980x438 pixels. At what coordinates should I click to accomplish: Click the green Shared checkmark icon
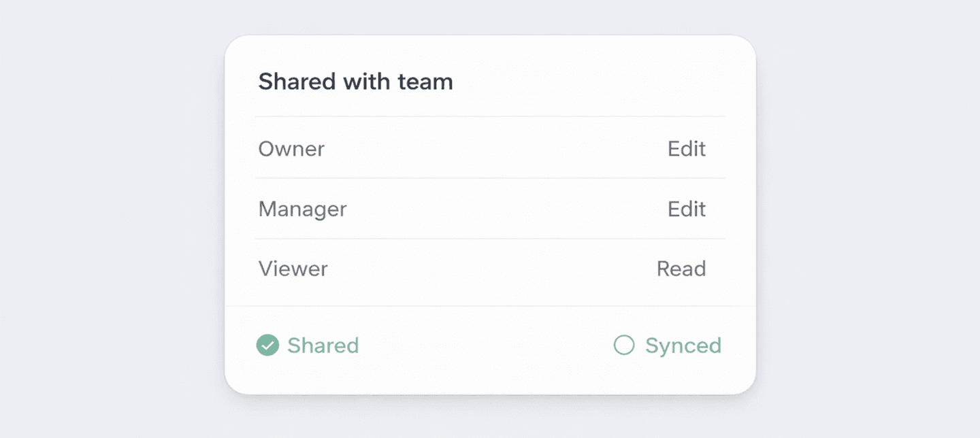coord(267,346)
